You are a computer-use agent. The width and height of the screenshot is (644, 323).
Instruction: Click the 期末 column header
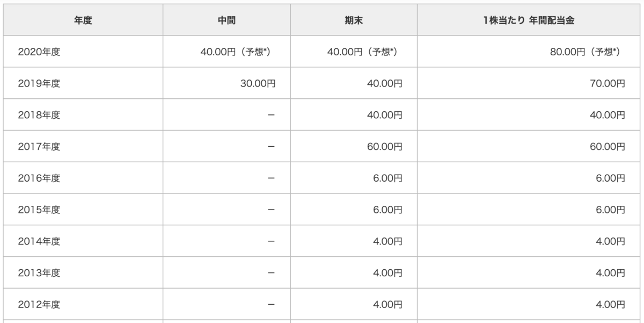pos(354,20)
